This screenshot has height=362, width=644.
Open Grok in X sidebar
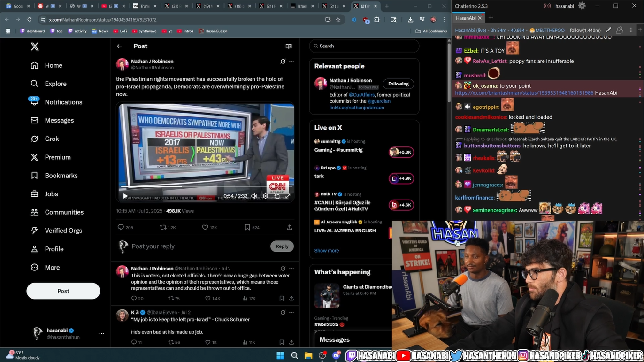point(45,139)
